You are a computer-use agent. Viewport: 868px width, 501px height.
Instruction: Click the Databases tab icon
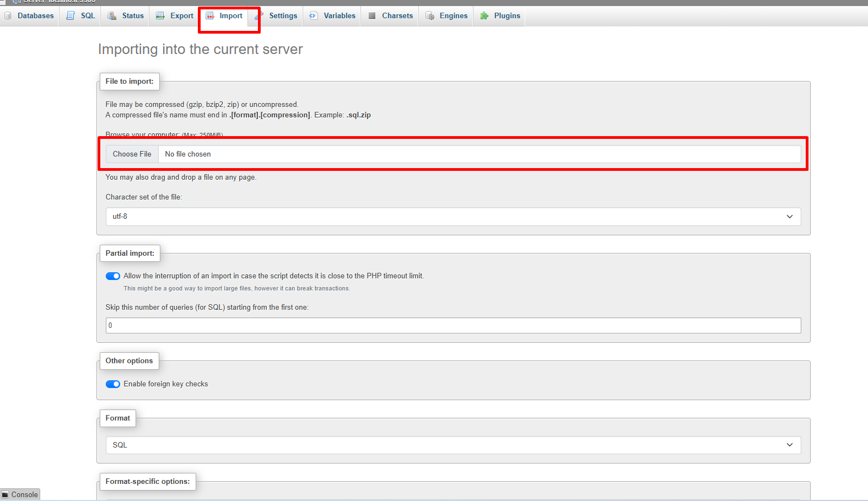point(8,16)
